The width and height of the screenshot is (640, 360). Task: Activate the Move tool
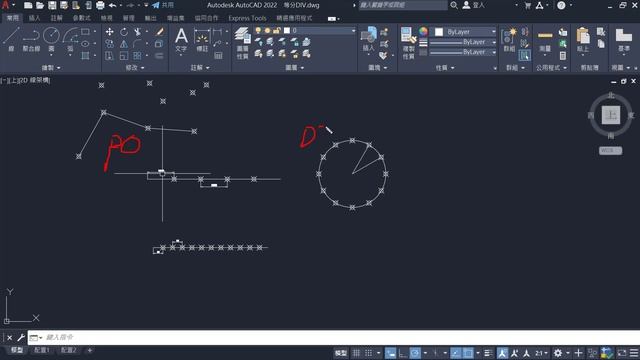[x=109, y=31]
